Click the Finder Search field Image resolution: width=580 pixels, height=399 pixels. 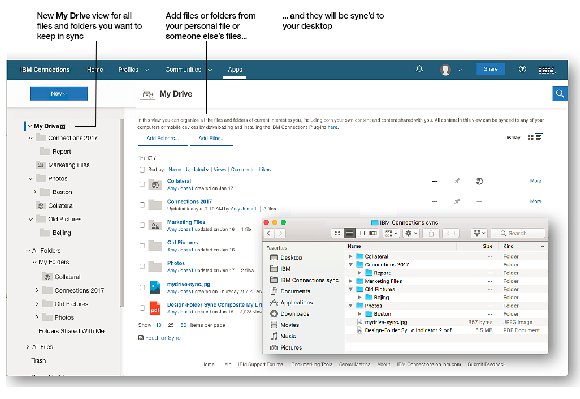pyautogui.click(x=518, y=233)
